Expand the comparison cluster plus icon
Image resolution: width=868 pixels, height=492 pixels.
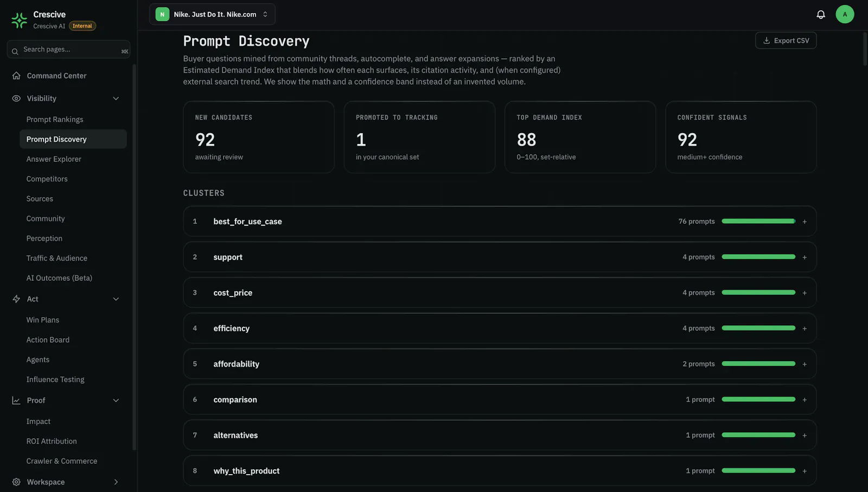[x=805, y=400]
